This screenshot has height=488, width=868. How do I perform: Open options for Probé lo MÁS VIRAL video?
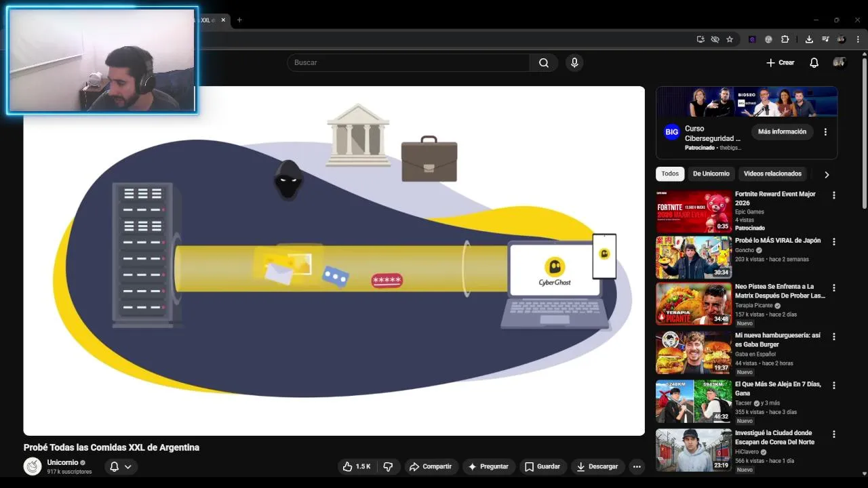click(834, 241)
